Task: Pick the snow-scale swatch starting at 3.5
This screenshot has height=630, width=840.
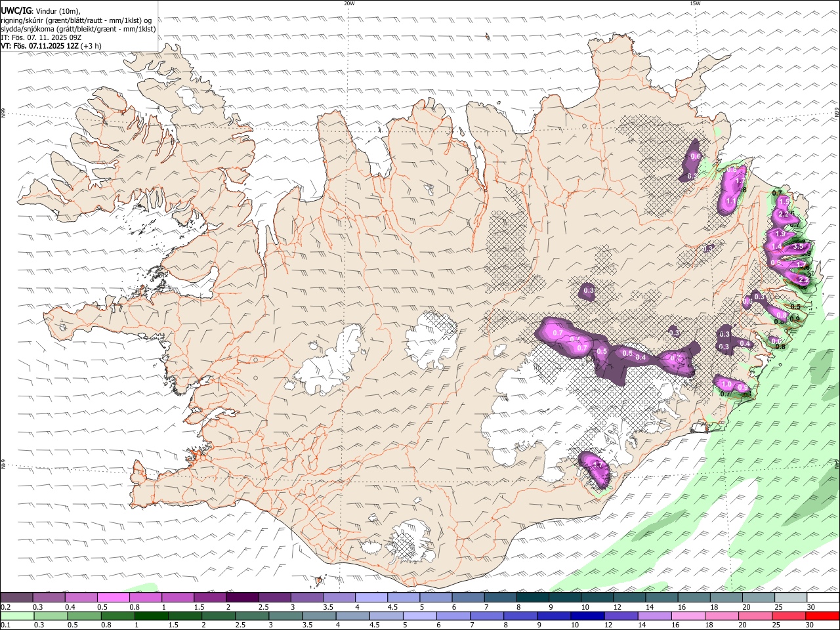Action: click(339, 598)
